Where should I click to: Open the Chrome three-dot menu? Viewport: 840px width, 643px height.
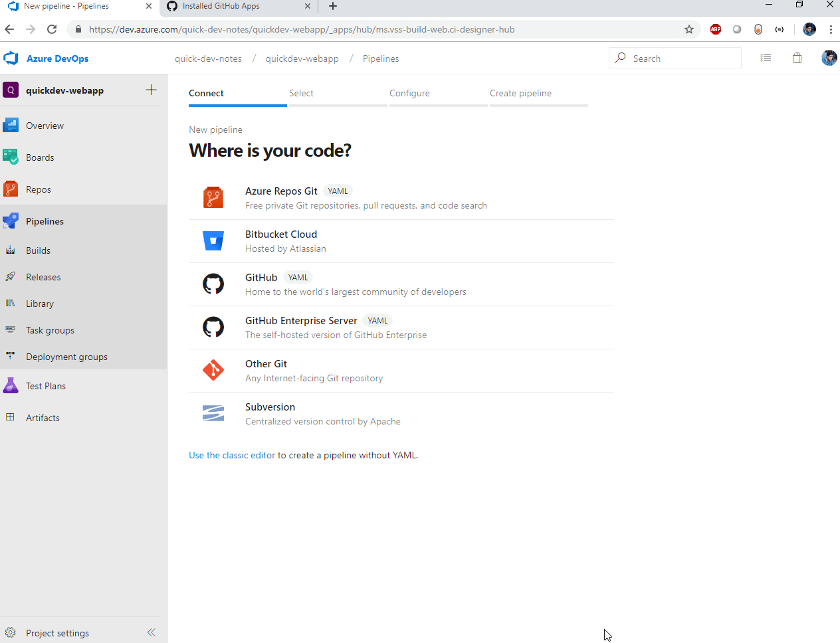pyautogui.click(x=831, y=29)
